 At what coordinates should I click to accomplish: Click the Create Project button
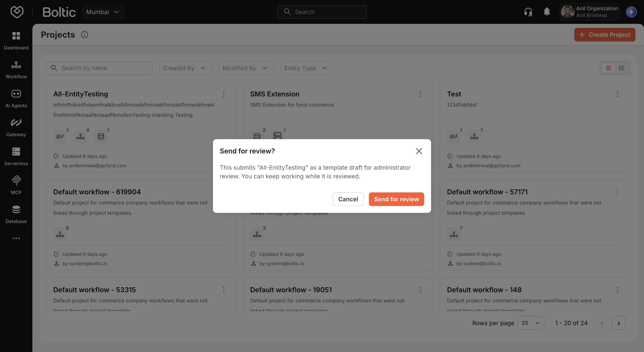pyautogui.click(x=605, y=35)
